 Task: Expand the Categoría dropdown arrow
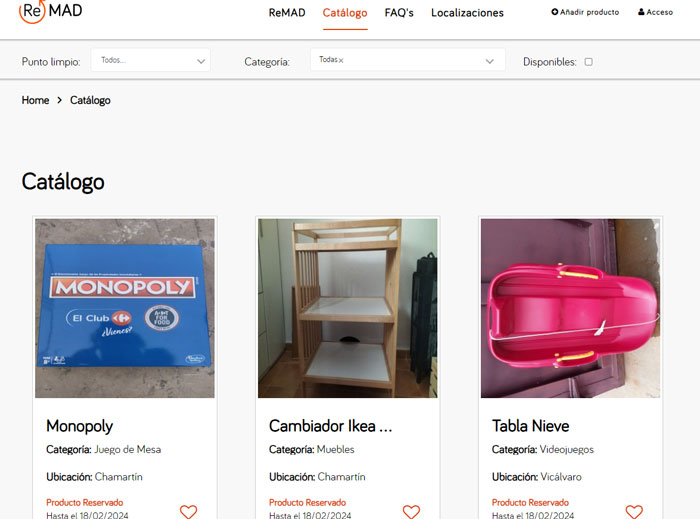click(x=489, y=61)
